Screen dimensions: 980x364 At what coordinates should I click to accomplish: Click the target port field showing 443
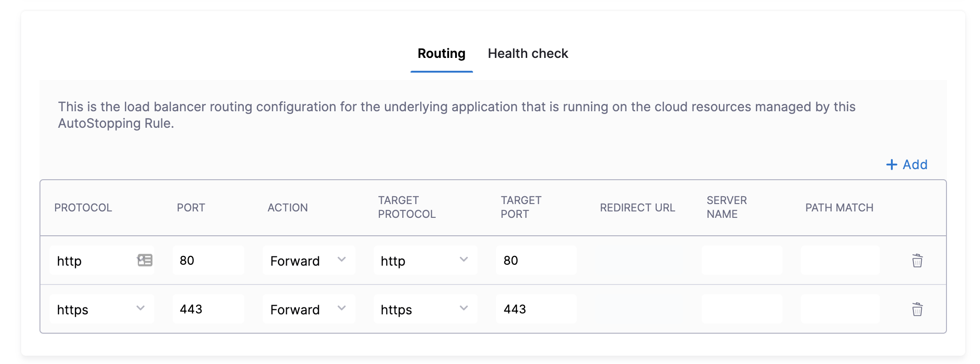536,309
